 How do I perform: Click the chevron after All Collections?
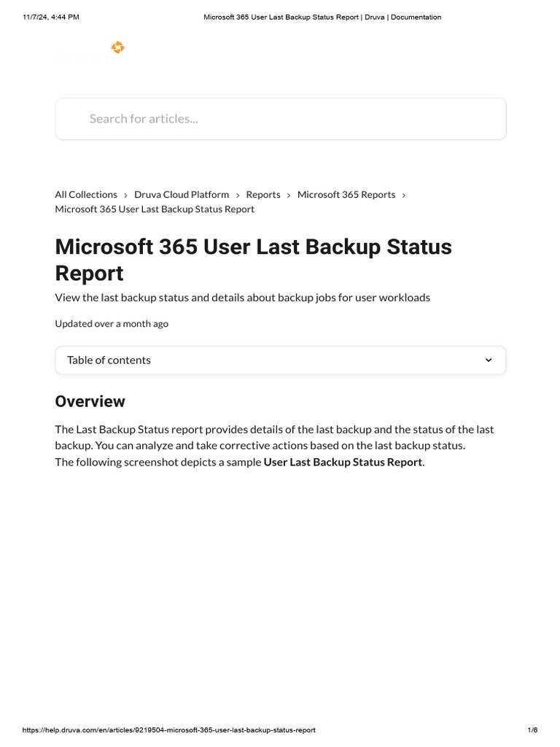coord(125,196)
